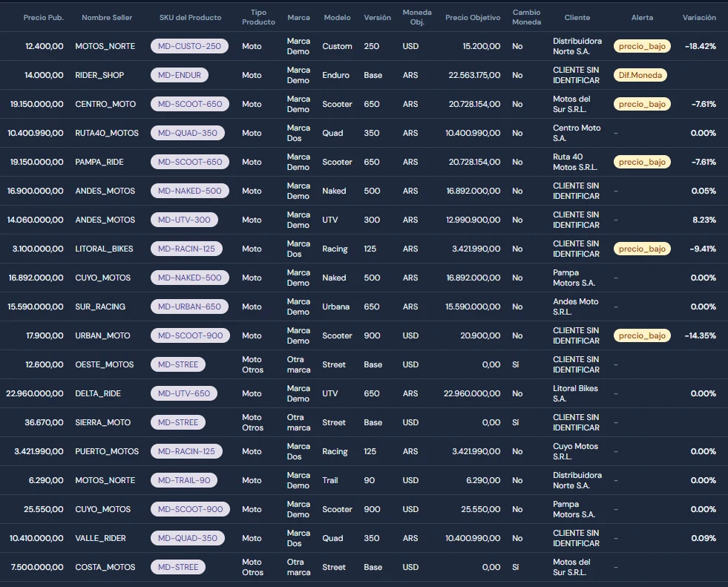Viewport: 728px width, 587px height.
Task: Select seller name COSTA_MOTOS
Action: [x=105, y=567]
